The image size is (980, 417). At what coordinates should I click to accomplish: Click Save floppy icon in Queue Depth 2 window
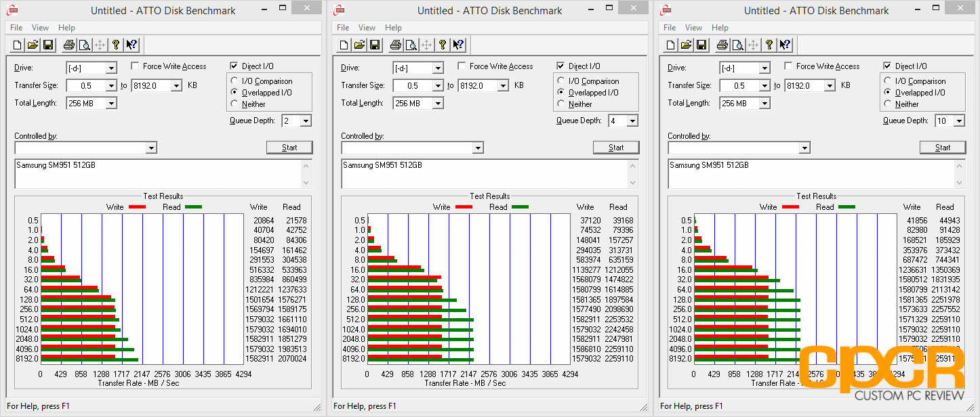tap(48, 45)
